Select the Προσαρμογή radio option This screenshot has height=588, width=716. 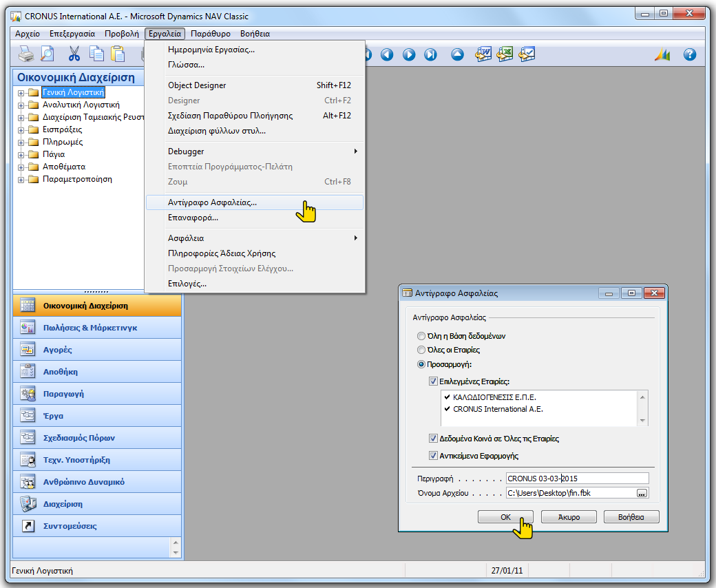pyautogui.click(x=421, y=364)
